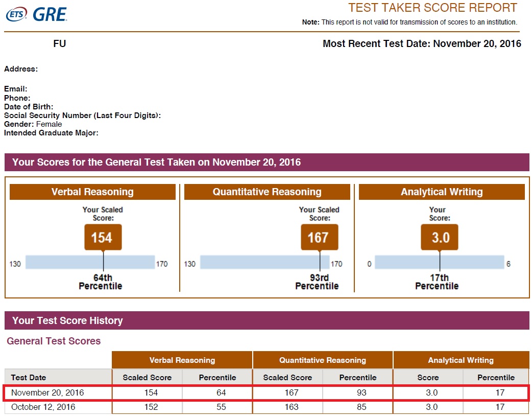Click the 3.0 analytical writing score badge
Screen dimensions: 532x416
(x=440, y=237)
